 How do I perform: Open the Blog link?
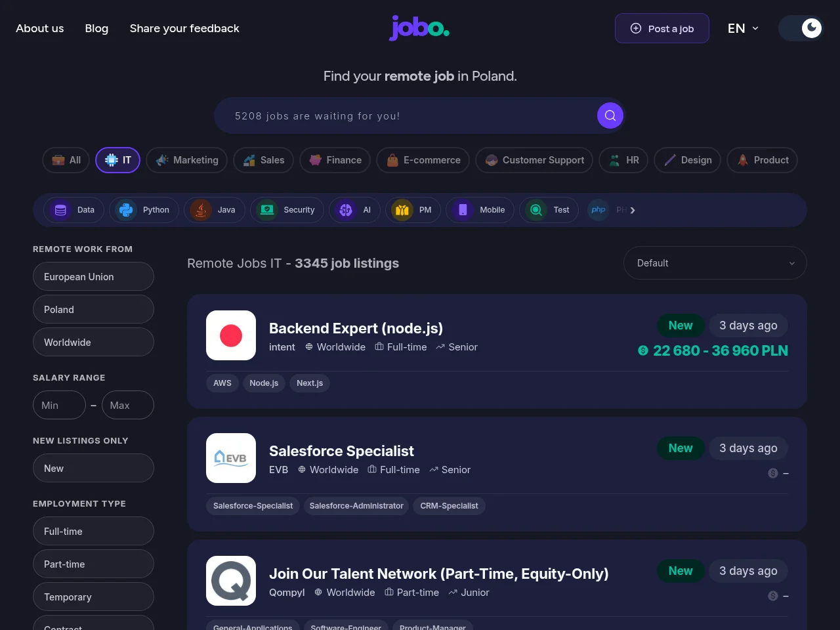coord(96,28)
